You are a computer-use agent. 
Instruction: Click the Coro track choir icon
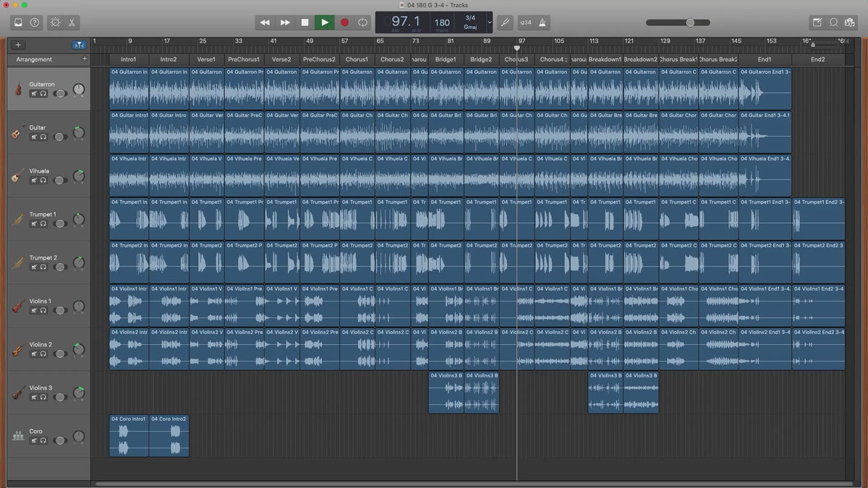[x=18, y=436]
